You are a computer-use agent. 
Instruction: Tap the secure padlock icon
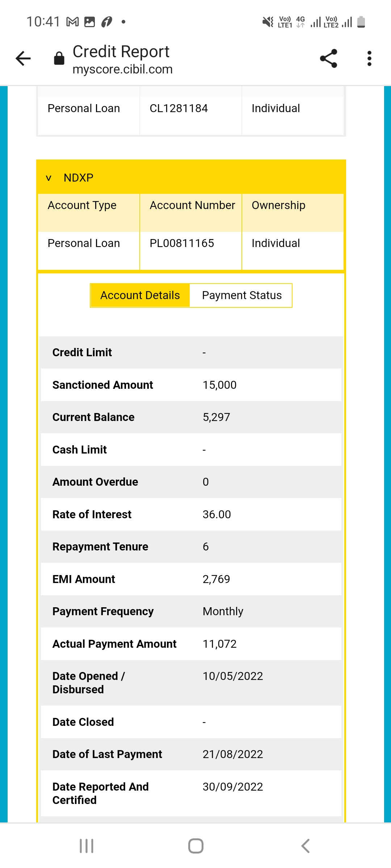point(59,58)
